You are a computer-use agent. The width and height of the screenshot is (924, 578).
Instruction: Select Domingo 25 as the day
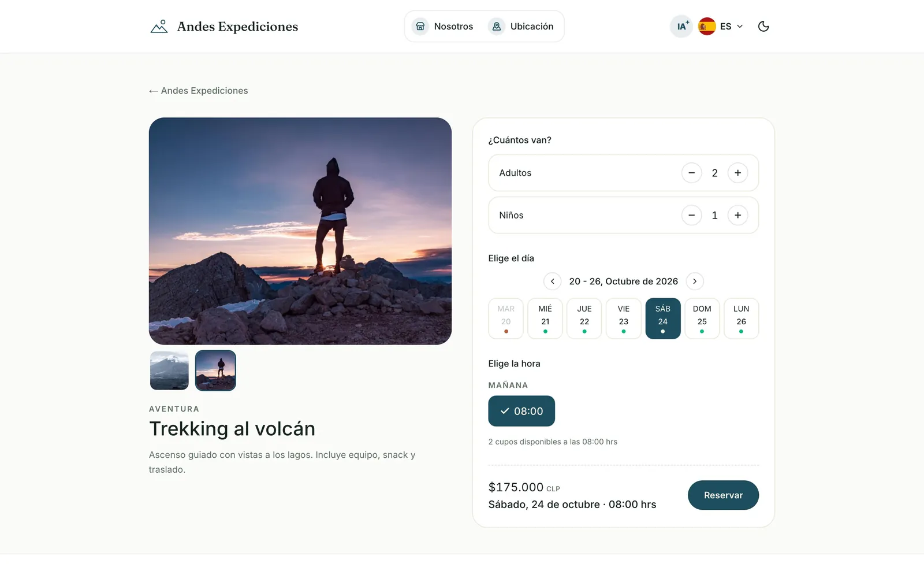(x=702, y=318)
